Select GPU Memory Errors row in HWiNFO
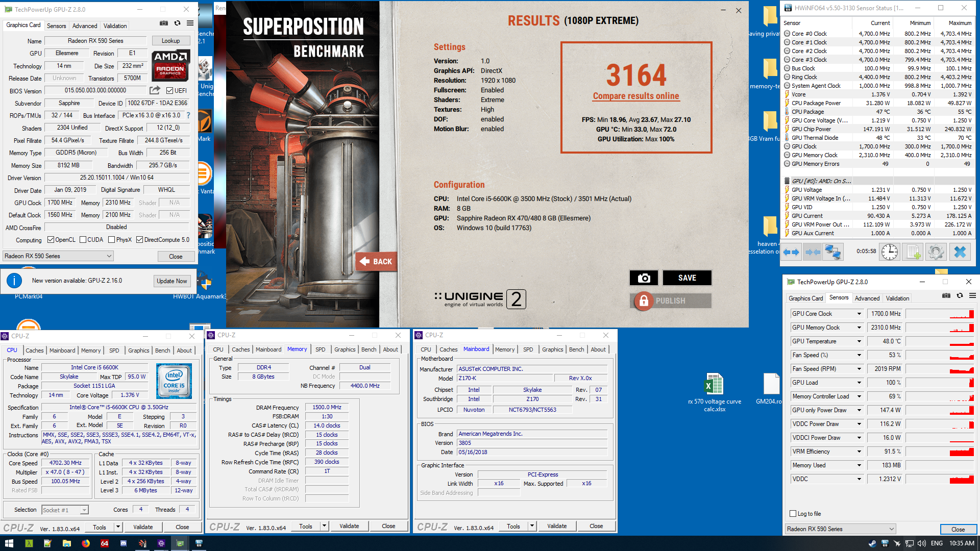 (878, 164)
